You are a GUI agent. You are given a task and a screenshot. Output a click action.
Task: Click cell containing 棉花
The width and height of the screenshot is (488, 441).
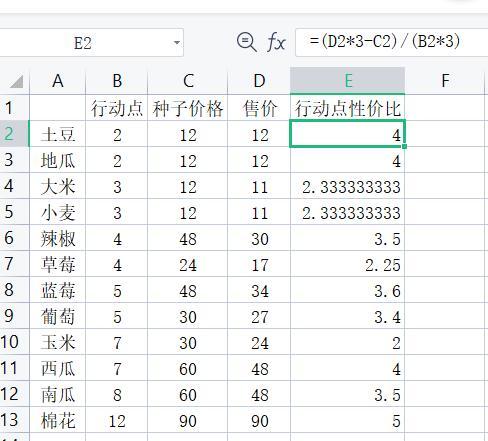[58, 420]
